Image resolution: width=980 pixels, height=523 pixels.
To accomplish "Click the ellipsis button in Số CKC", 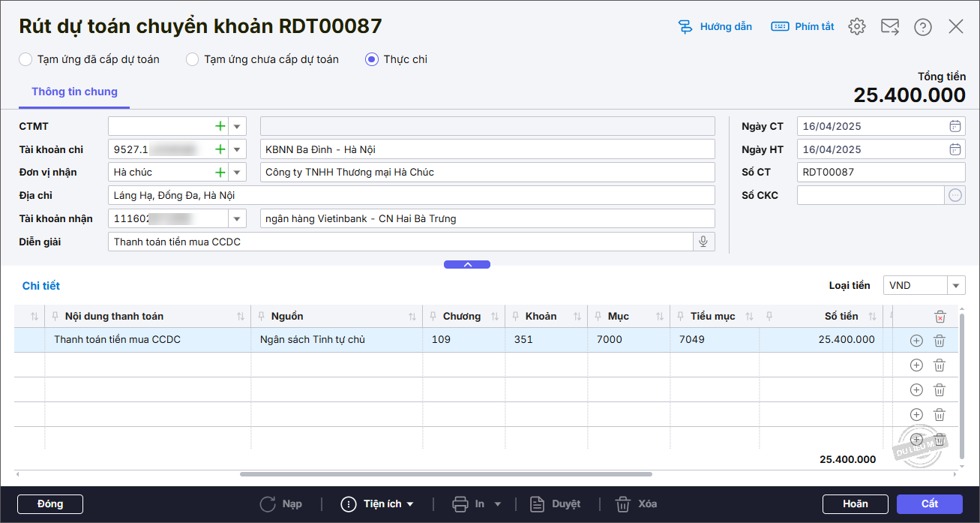I will pyautogui.click(x=955, y=195).
